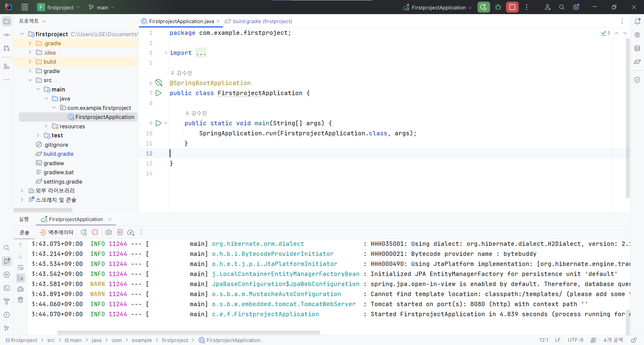Select the 콘솔 tab
The width and height of the screenshot is (644, 345).
click(24, 232)
